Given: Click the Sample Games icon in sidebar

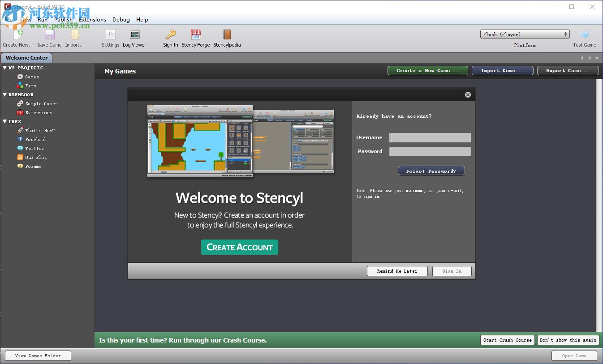Looking at the screenshot, I should pos(20,103).
